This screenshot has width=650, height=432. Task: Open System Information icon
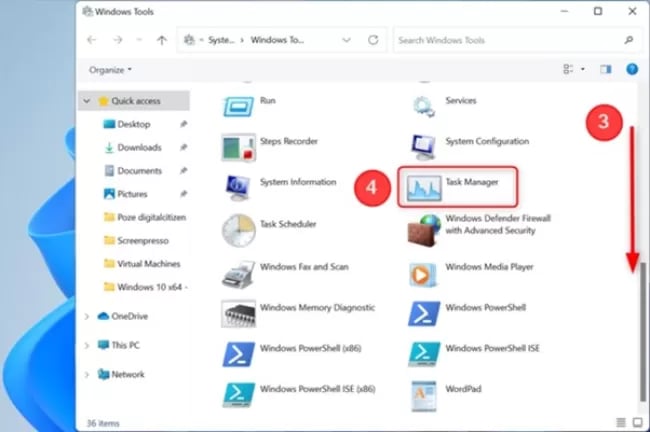pyautogui.click(x=238, y=188)
